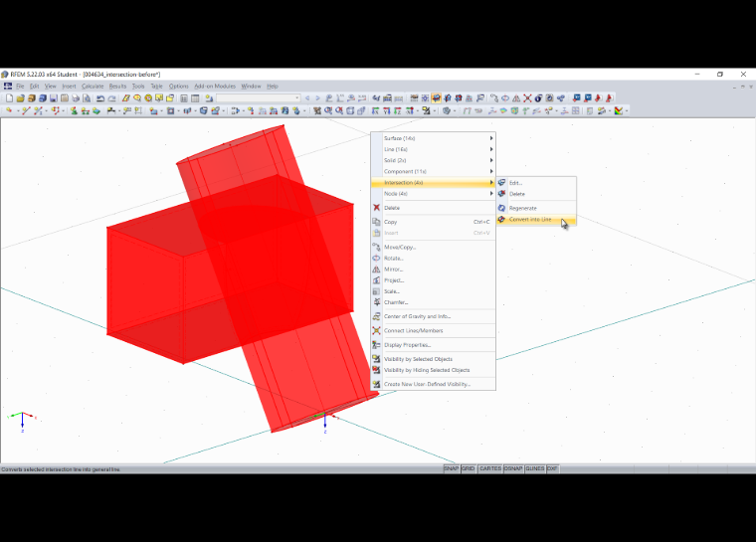Click the red X Connect Lines toolbar icon
Screen dimensions: 756x542
[x=527, y=98]
